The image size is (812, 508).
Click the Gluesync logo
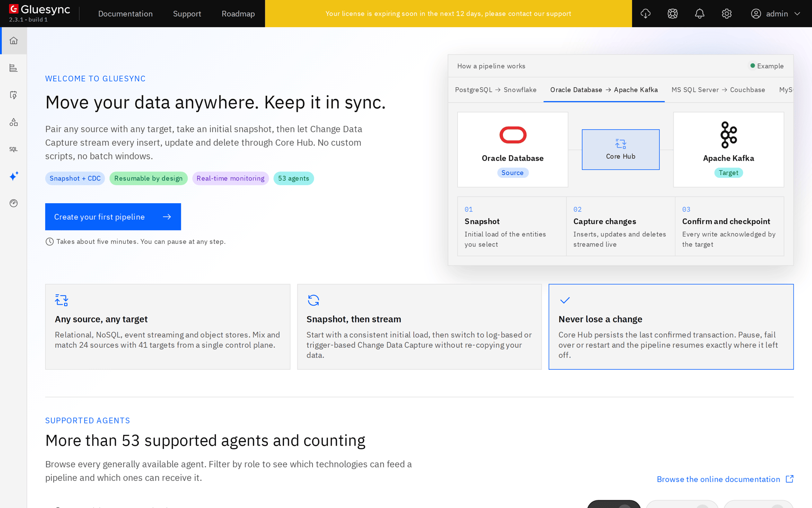(40, 9)
